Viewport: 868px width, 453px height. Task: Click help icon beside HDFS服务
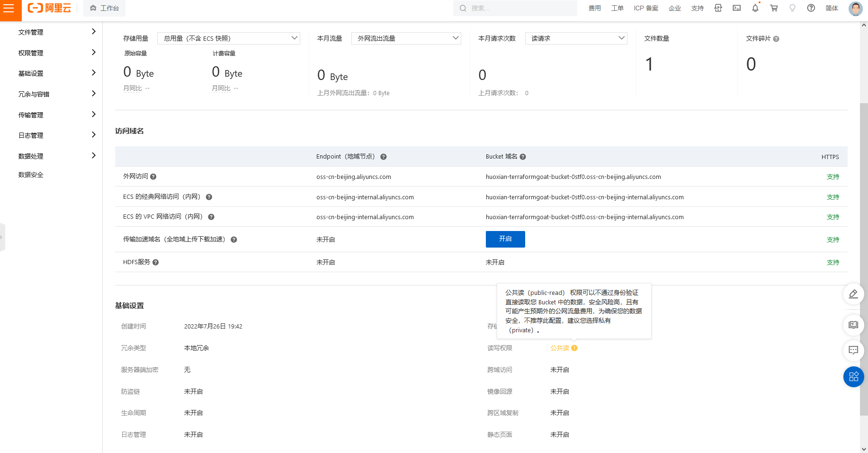point(155,262)
